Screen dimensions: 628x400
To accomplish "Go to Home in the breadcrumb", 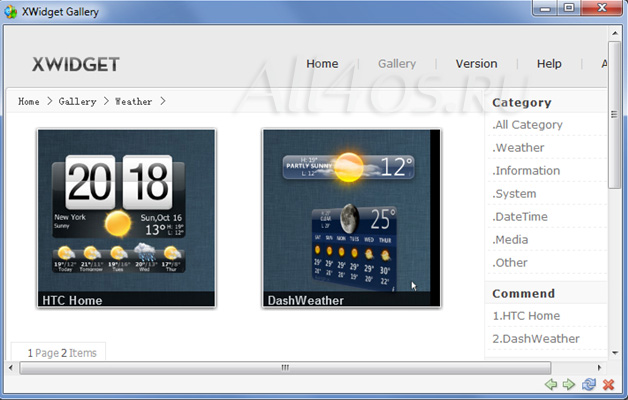I will coord(29,101).
